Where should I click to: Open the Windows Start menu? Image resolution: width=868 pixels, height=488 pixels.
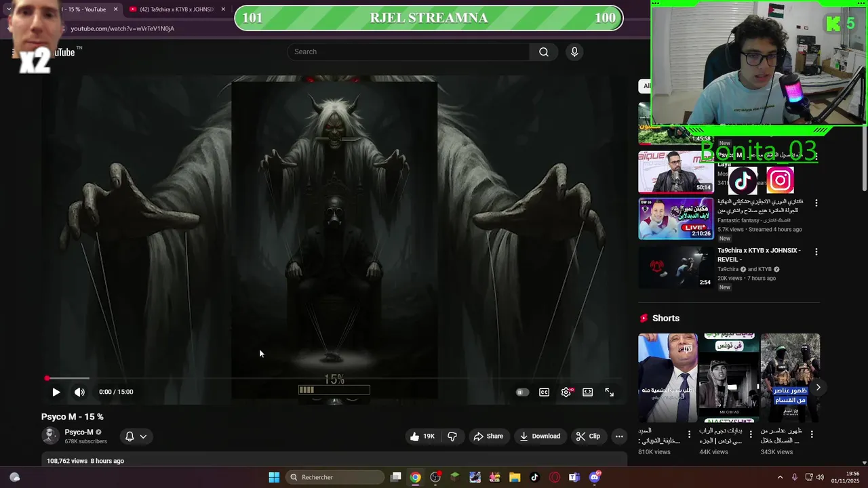pos(274,477)
